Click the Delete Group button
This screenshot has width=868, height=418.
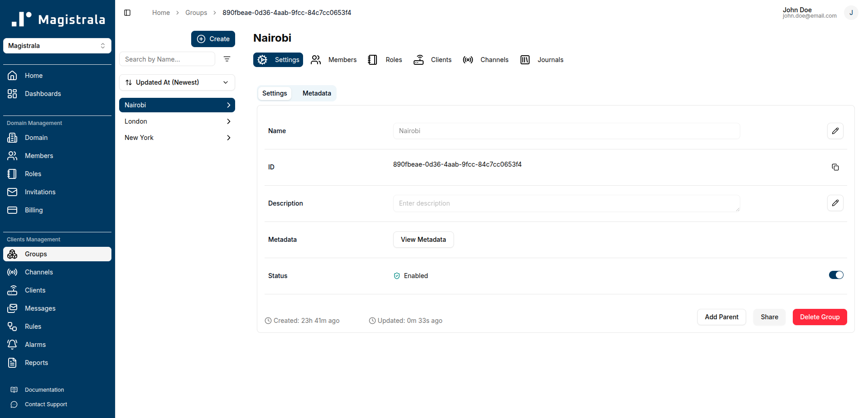point(820,317)
